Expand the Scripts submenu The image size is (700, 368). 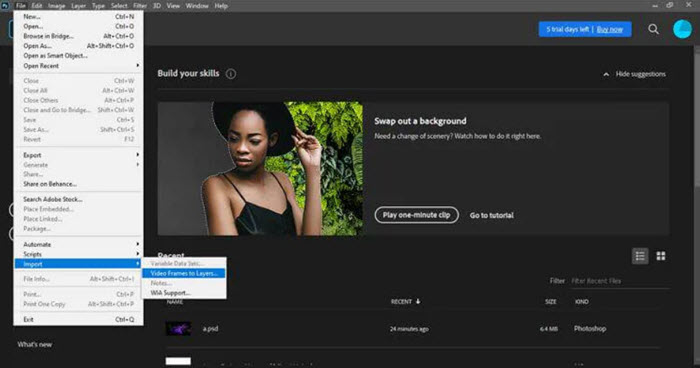point(138,254)
